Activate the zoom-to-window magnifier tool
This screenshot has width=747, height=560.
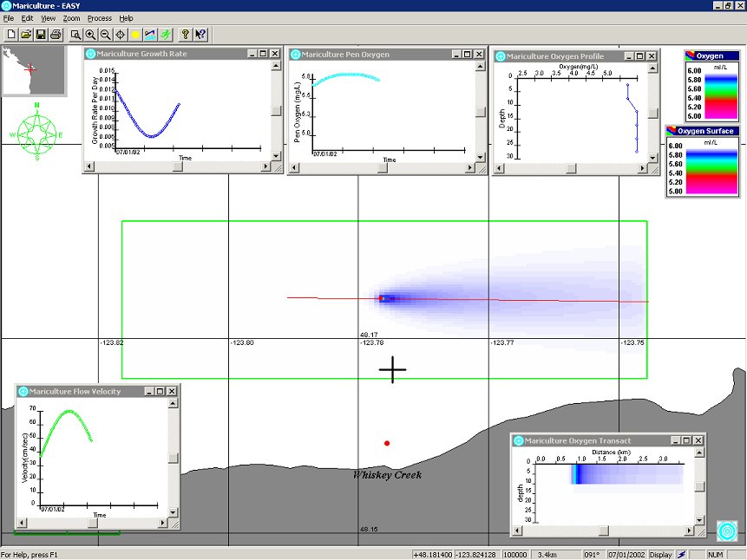75,35
